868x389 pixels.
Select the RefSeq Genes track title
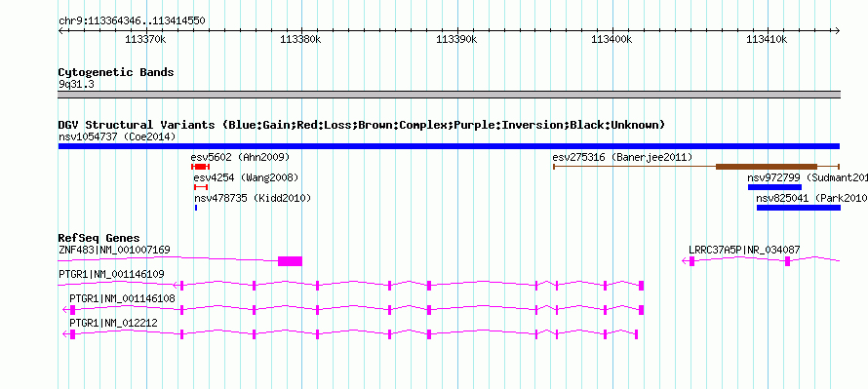[x=99, y=239]
